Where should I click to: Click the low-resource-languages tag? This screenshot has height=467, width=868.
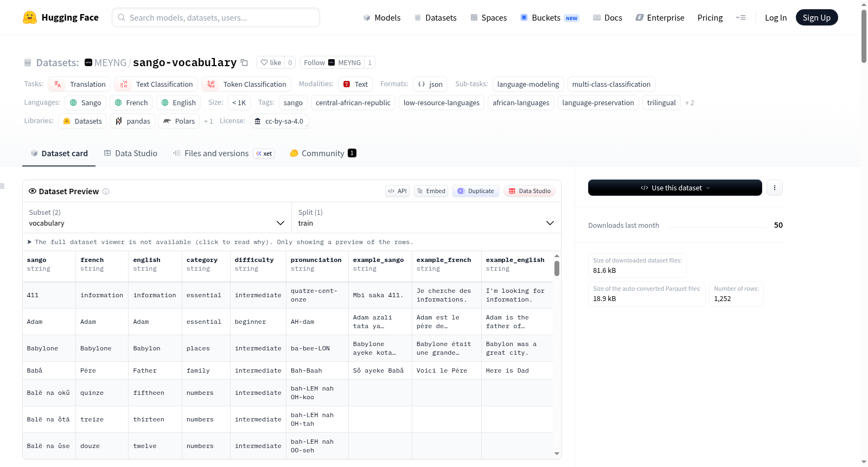(x=442, y=103)
